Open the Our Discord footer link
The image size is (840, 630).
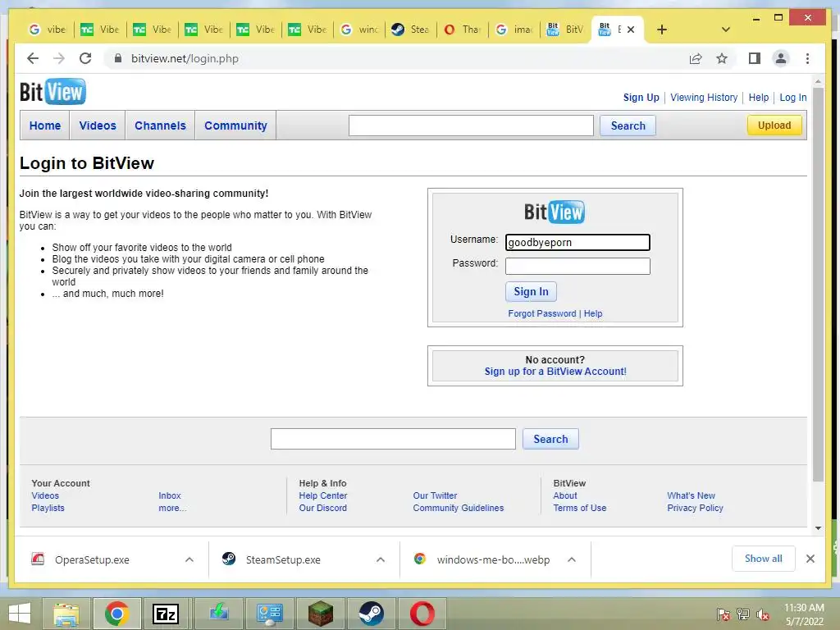point(323,508)
